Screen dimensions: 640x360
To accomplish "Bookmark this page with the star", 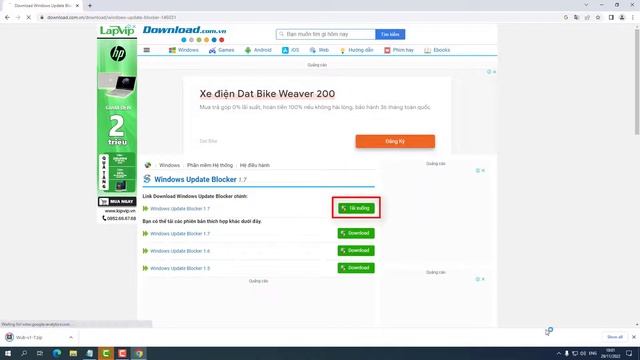I will coord(598,18).
